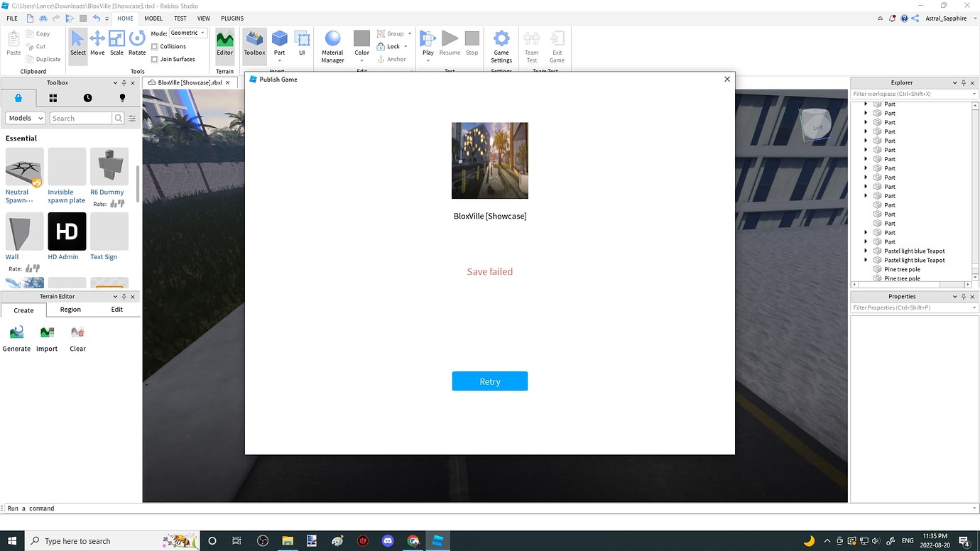Expand the Pastel light blue Teapot in Explorer
The width and height of the screenshot is (980, 551).
(x=865, y=251)
